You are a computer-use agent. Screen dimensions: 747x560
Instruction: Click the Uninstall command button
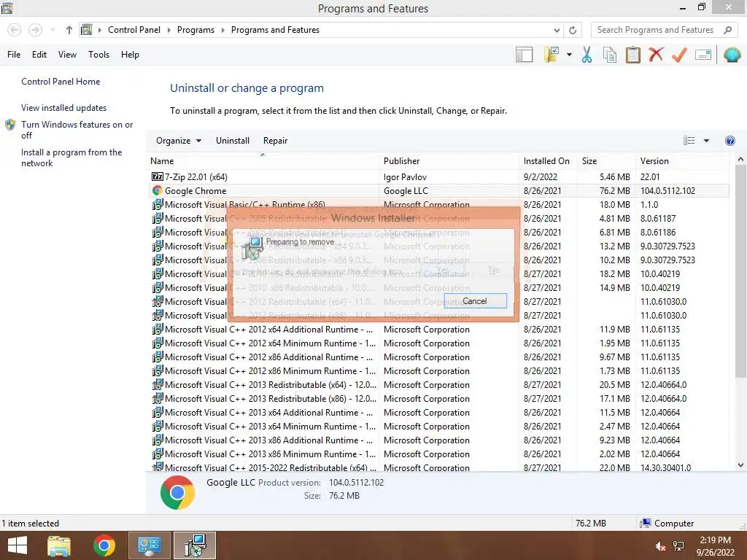point(233,141)
